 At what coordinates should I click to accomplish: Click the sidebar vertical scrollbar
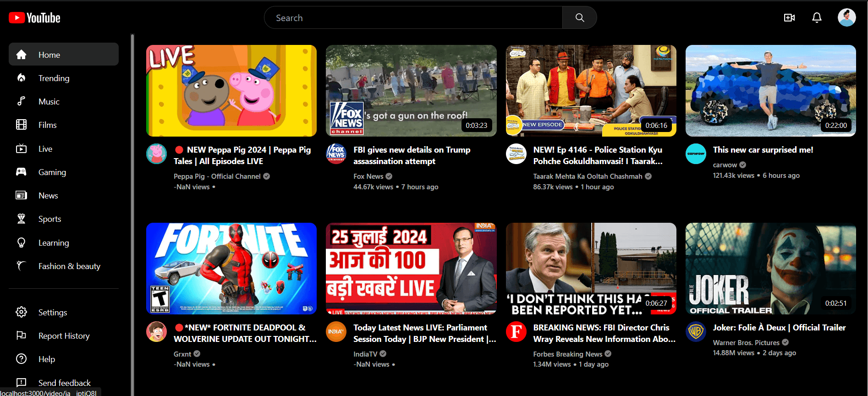point(132,214)
